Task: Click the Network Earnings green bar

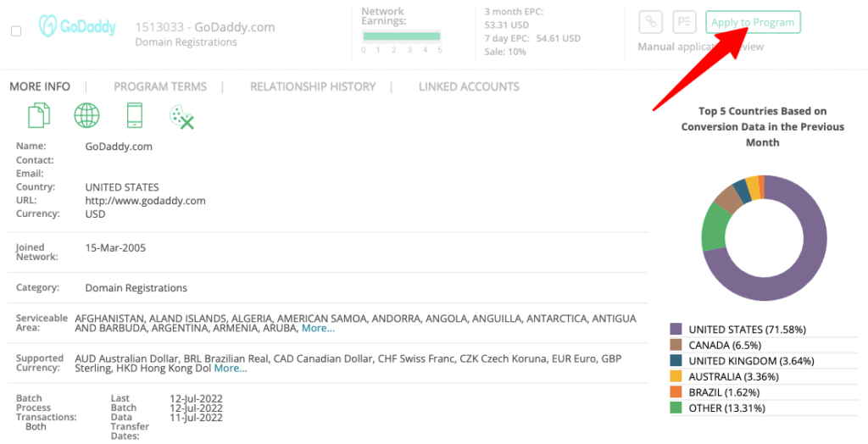Action: point(402,36)
